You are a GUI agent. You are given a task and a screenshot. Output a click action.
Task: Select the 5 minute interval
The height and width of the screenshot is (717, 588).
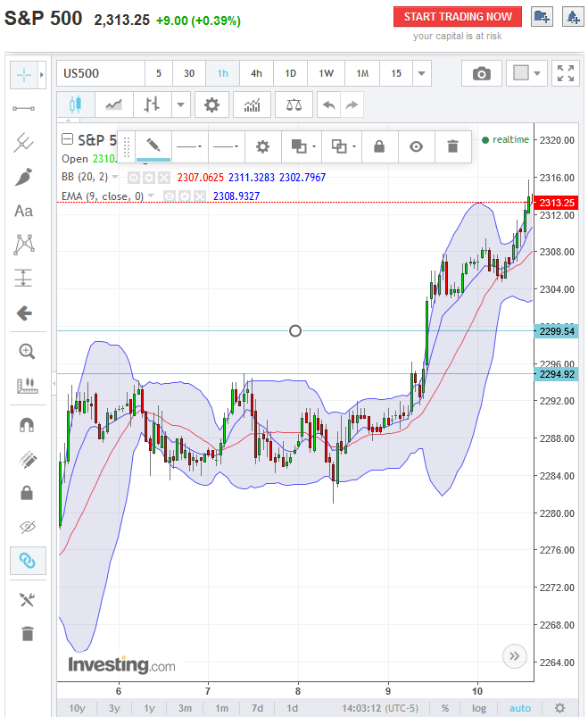[159, 73]
